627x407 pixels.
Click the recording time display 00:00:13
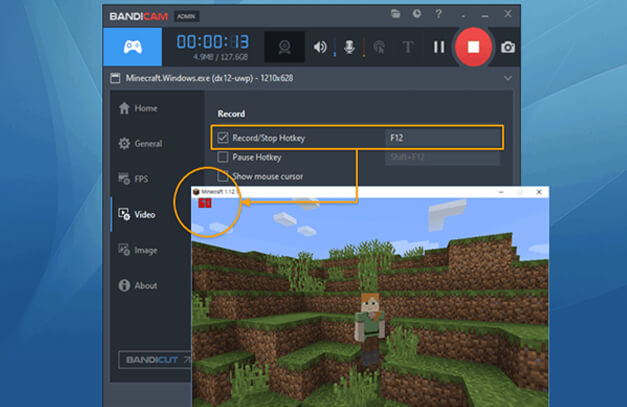tap(213, 42)
